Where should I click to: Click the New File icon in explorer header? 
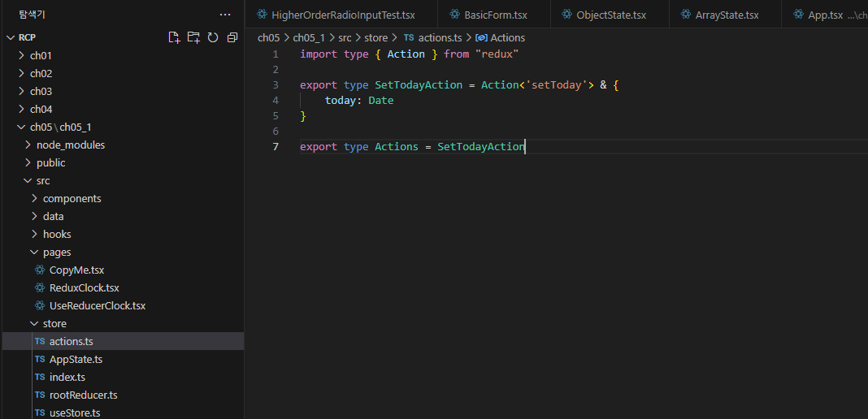pyautogui.click(x=175, y=37)
